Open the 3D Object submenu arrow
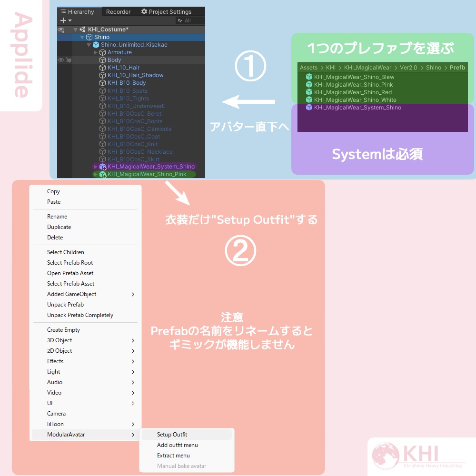The image size is (476, 476). 133,340
